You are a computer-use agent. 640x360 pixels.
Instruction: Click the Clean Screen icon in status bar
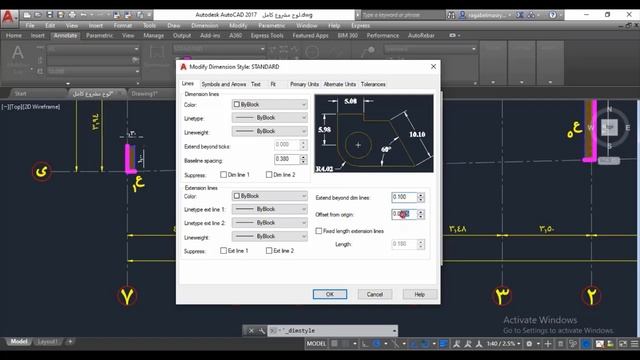pos(623,344)
